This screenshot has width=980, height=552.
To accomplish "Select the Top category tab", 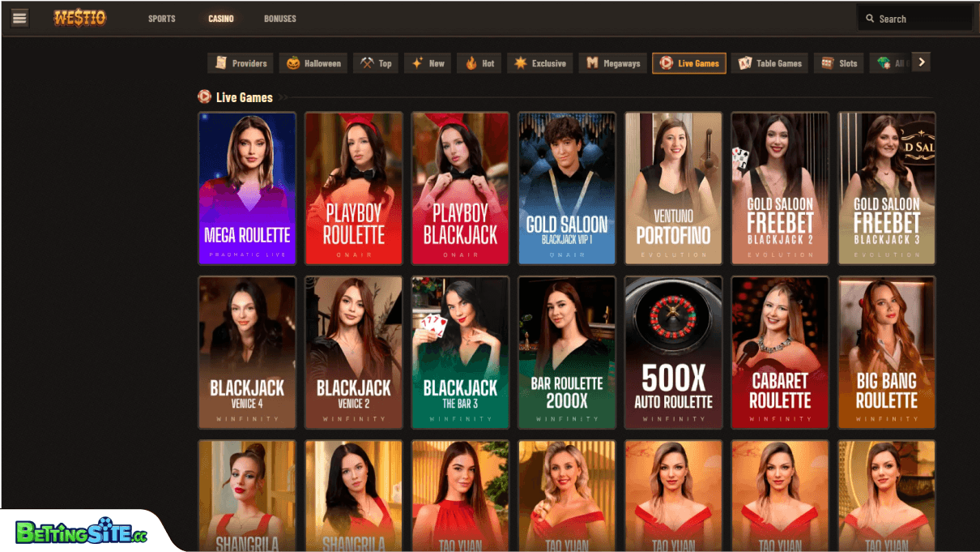I will [376, 63].
